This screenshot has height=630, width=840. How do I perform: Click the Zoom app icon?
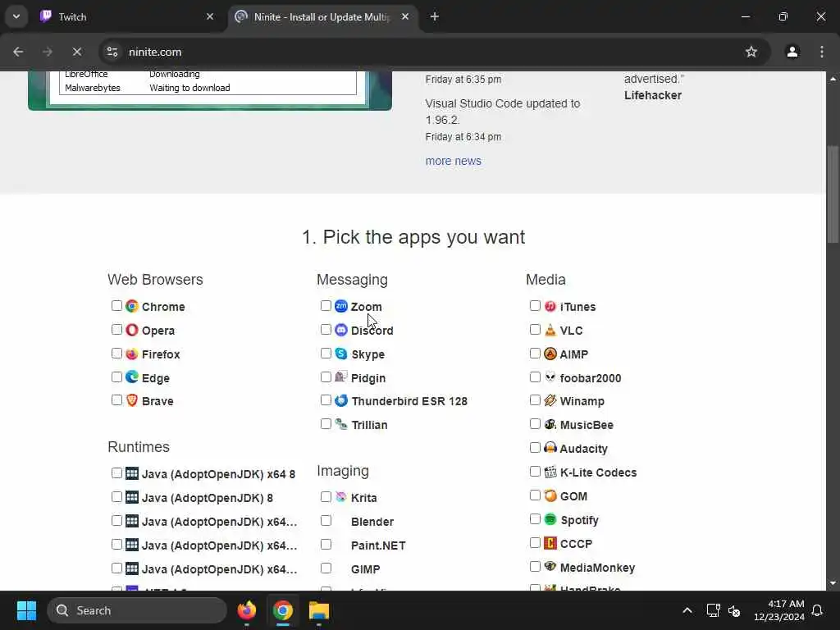click(341, 306)
